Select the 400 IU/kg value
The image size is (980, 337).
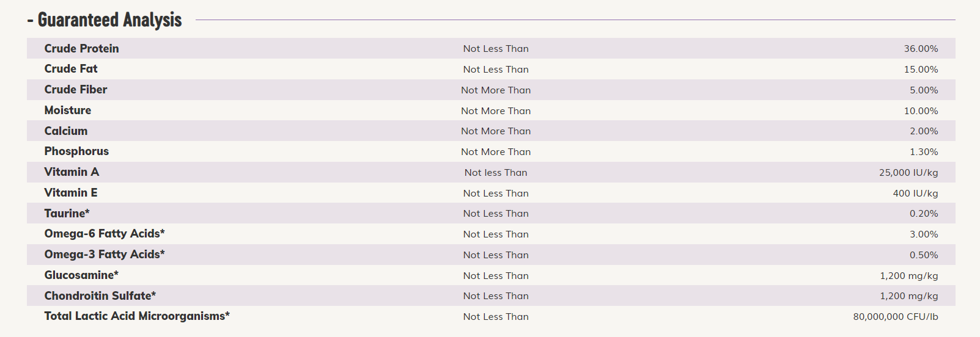tap(915, 194)
